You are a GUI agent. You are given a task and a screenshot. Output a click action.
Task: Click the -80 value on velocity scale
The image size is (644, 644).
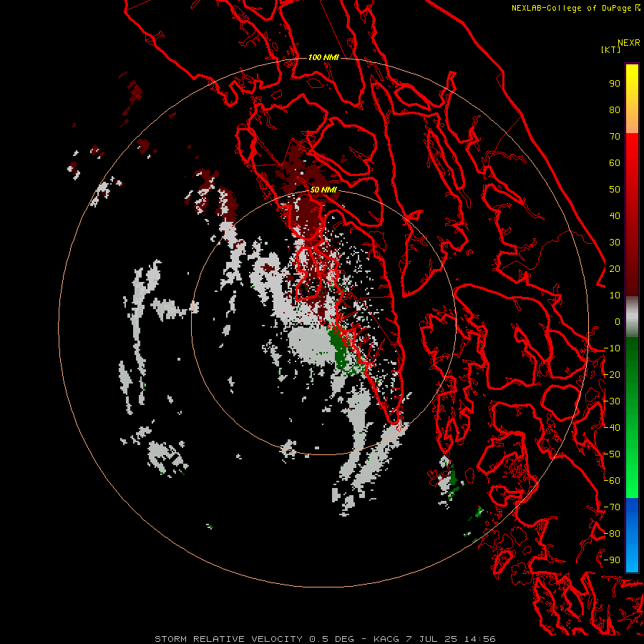click(x=612, y=534)
